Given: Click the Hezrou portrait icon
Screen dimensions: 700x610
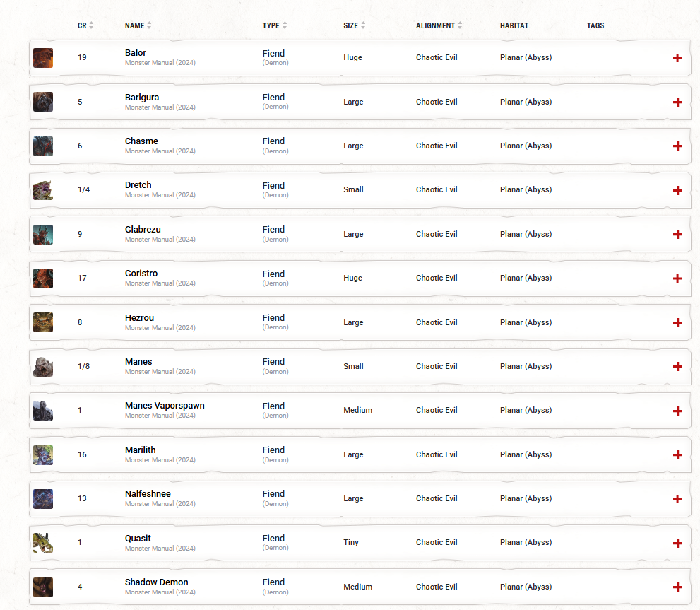Looking at the screenshot, I should [x=43, y=322].
